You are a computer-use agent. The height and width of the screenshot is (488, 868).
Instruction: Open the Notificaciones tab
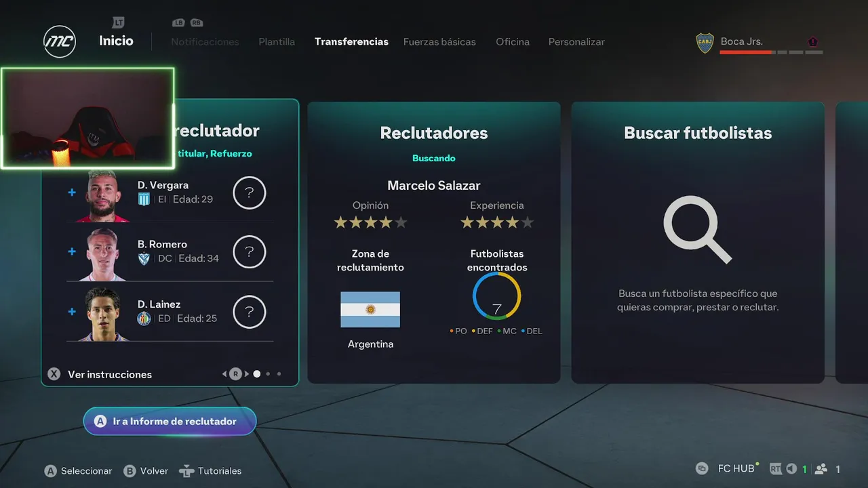205,42
